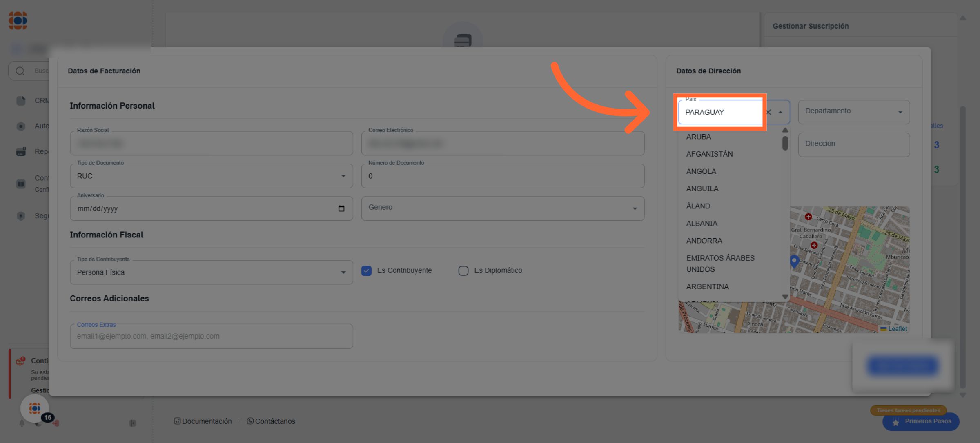980x443 pixels.
Task: Check the Es Diplomático checkbox
Action: (463, 270)
